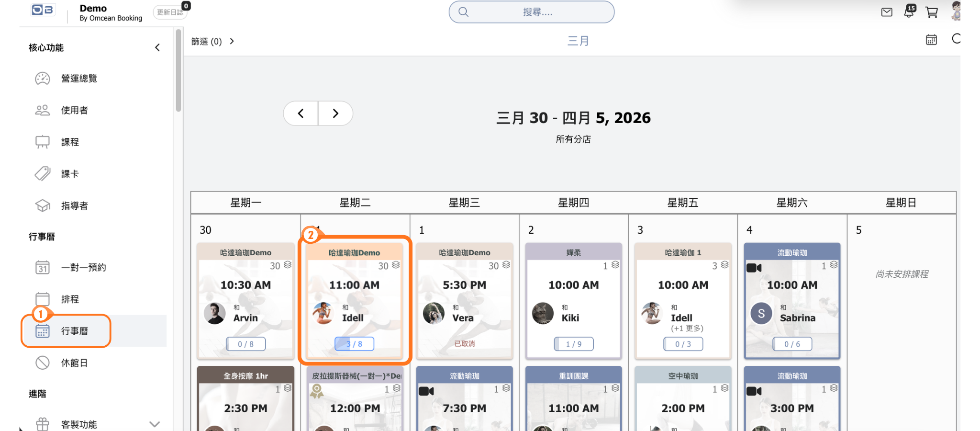Open the mail envelope icon
The height and width of the screenshot is (431, 980).
pos(886,12)
